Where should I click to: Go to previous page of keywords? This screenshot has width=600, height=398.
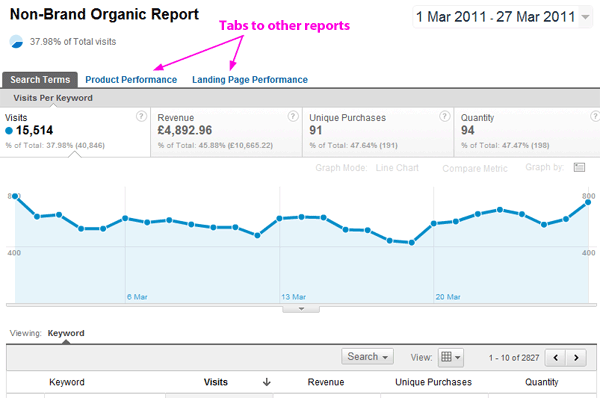[556, 358]
